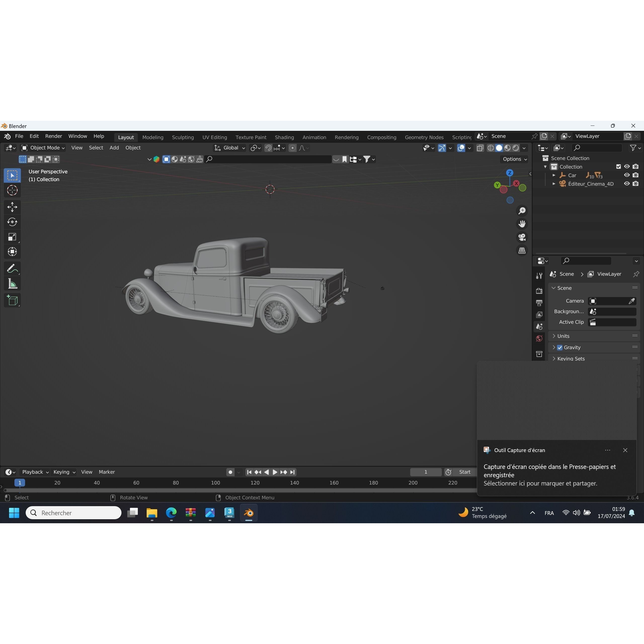Select the Scale tool
The width and height of the screenshot is (644, 644).
click(x=12, y=237)
